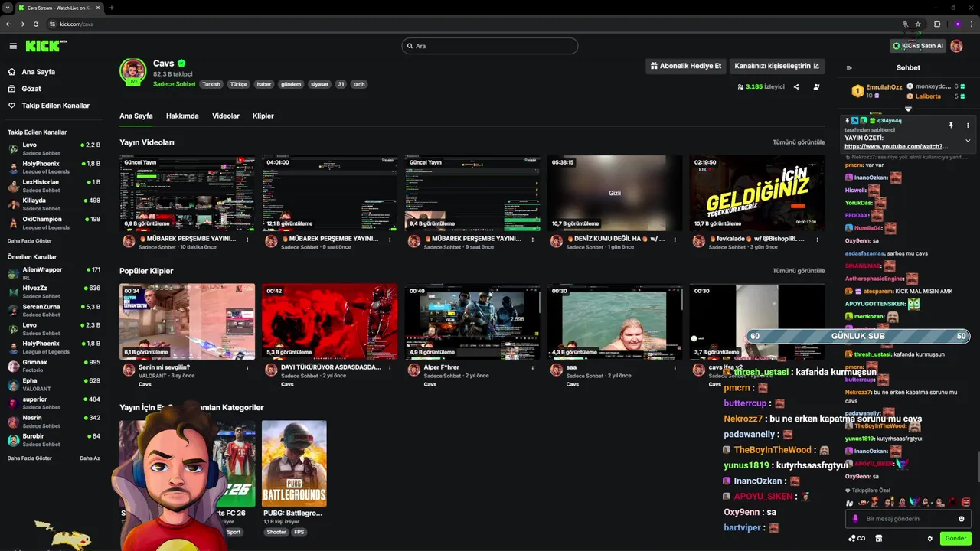
Task: Select the Ana Sayfa channel tab
Action: click(136, 116)
